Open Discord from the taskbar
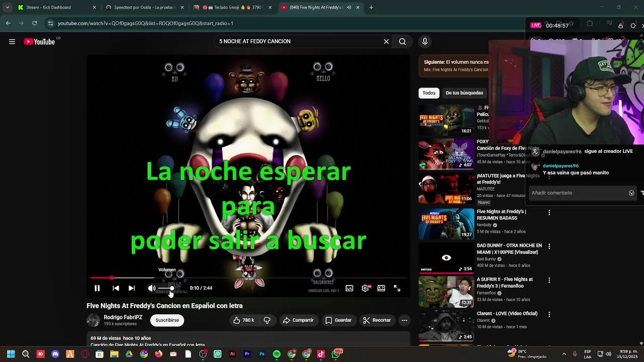 [55, 354]
